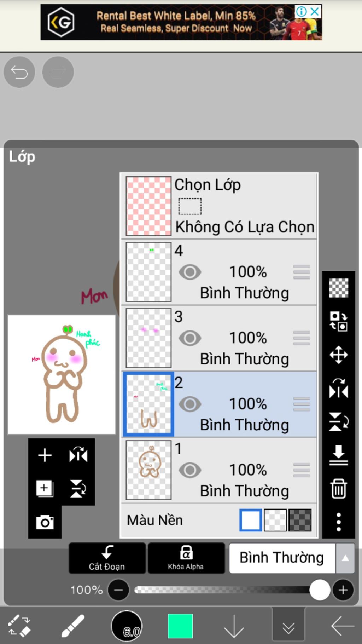
Task: Open the three-dot more options menu
Action: click(338, 522)
